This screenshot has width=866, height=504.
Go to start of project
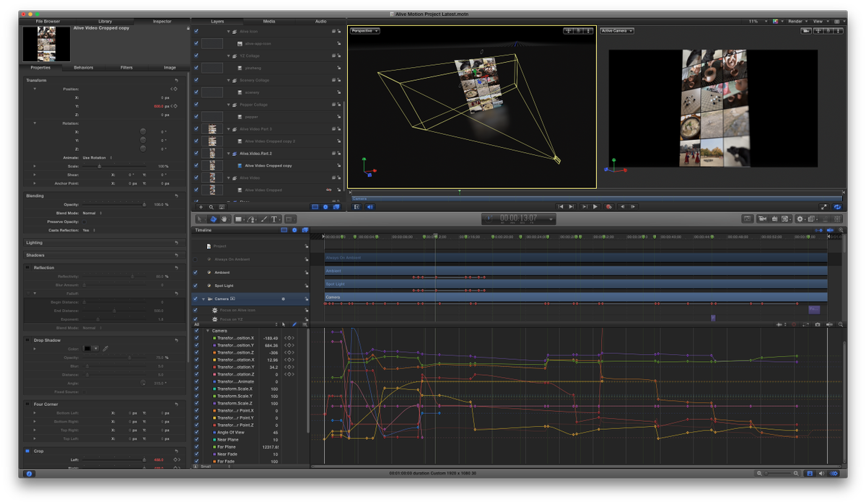[x=561, y=207]
